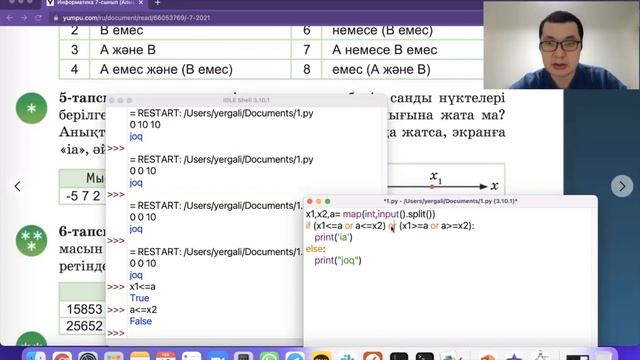The height and width of the screenshot is (360, 640).
Task: Select the Информатика 7-сынып tab
Action: click(x=96, y=3)
